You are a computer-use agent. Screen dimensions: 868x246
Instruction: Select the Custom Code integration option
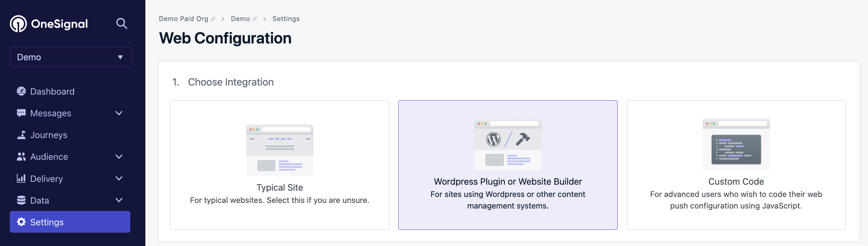(x=736, y=165)
